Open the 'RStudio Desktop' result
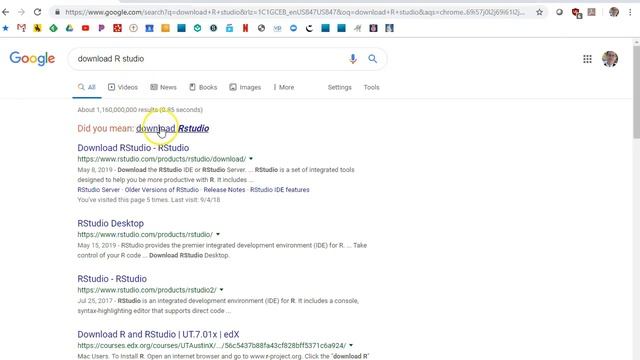Viewport: 640px width, 360px height. point(111,223)
